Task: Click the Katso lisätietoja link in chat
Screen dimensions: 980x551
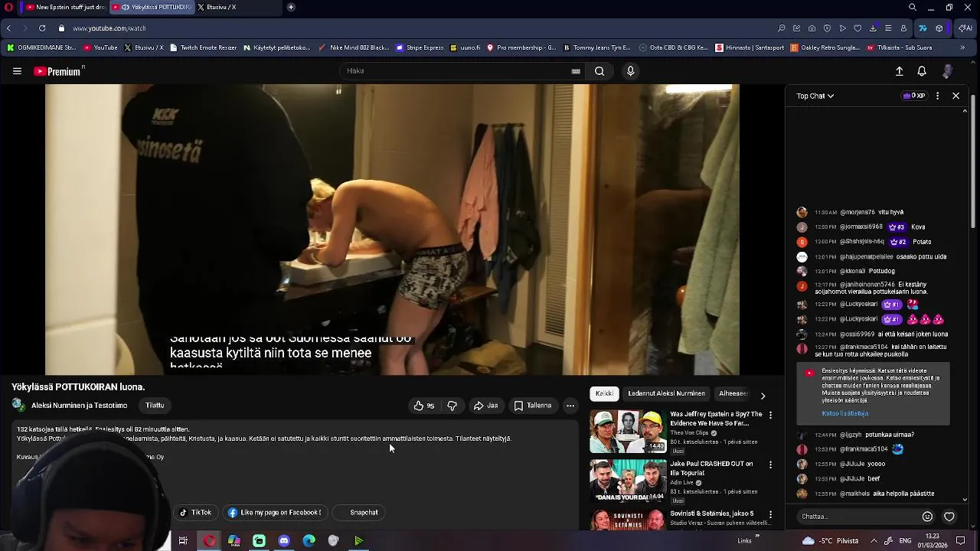Action: pyautogui.click(x=844, y=413)
